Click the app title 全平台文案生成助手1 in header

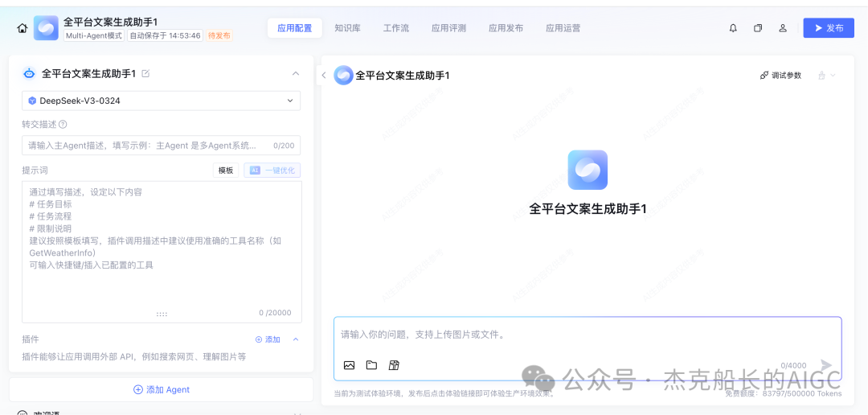coord(111,22)
